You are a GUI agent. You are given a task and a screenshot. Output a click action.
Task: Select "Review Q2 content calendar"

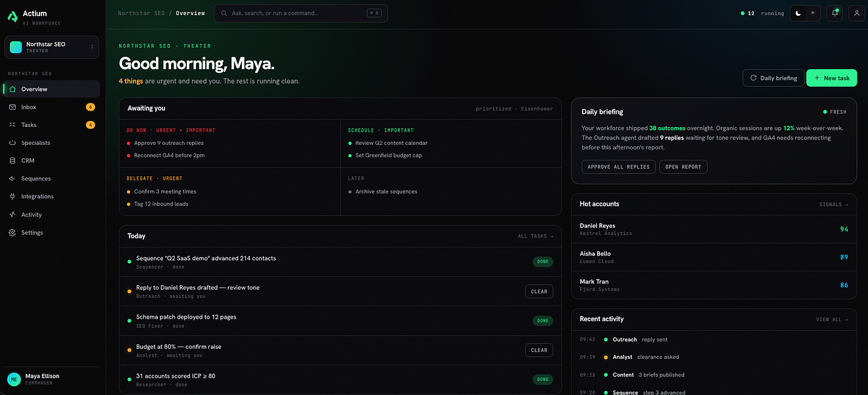tap(392, 143)
